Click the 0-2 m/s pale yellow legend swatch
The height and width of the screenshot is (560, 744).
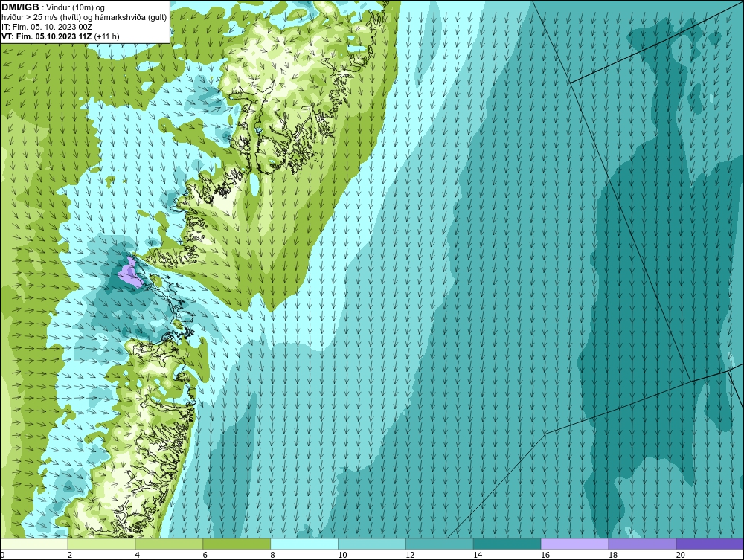[34, 544]
